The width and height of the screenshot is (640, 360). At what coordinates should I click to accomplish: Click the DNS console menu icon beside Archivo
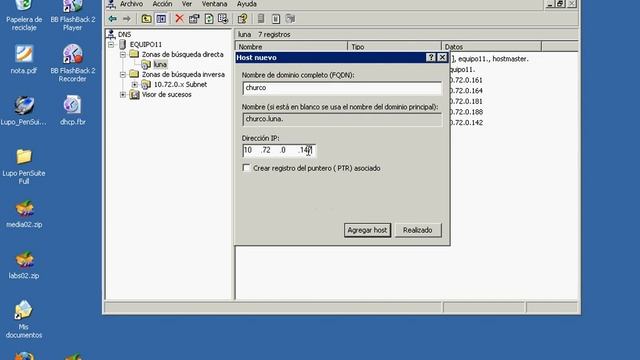pyautogui.click(x=111, y=4)
